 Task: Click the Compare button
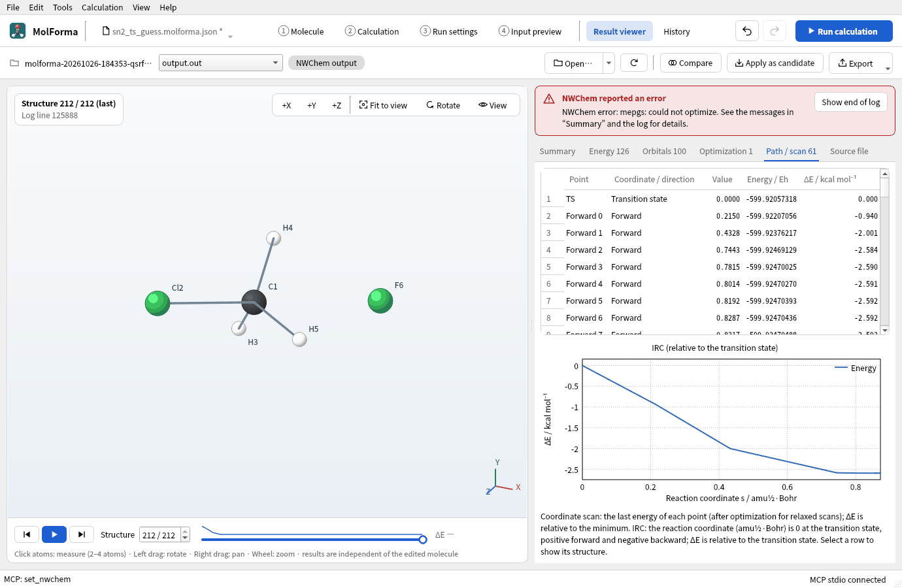[690, 63]
